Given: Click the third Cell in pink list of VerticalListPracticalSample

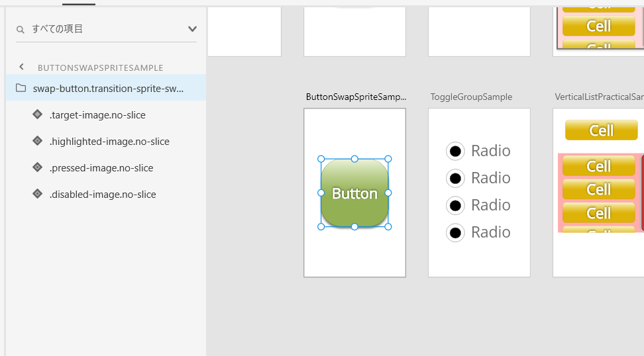Looking at the screenshot, I should pyautogui.click(x=599, y=213).
